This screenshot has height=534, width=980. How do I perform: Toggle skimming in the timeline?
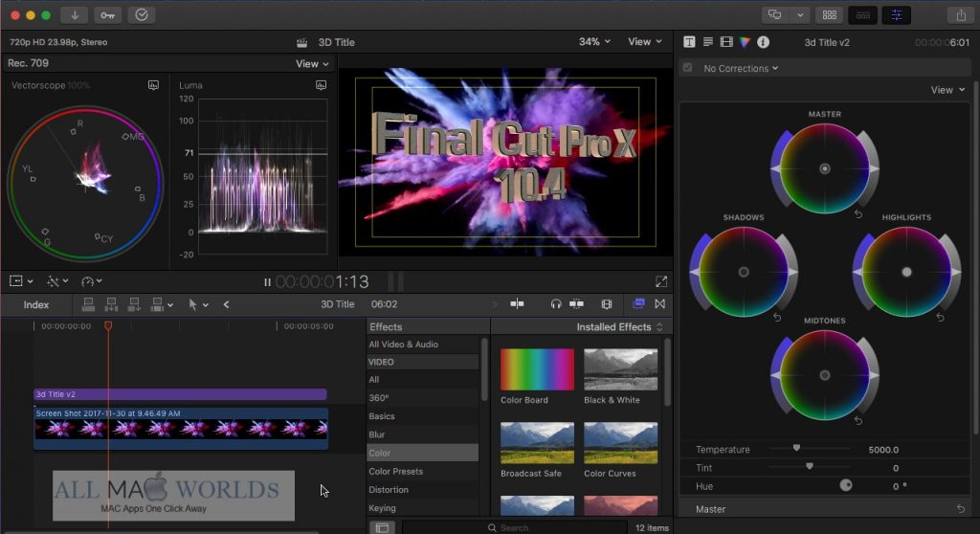point(517,304)
